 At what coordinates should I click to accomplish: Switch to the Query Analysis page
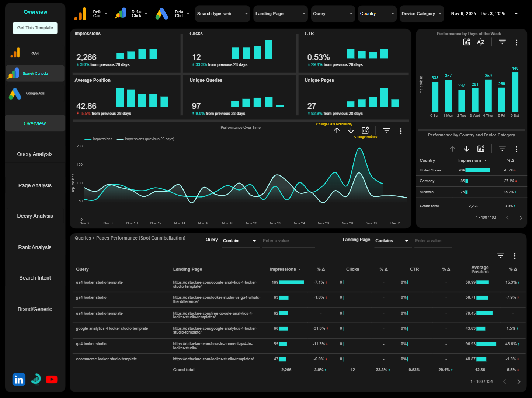pos(35,154)
